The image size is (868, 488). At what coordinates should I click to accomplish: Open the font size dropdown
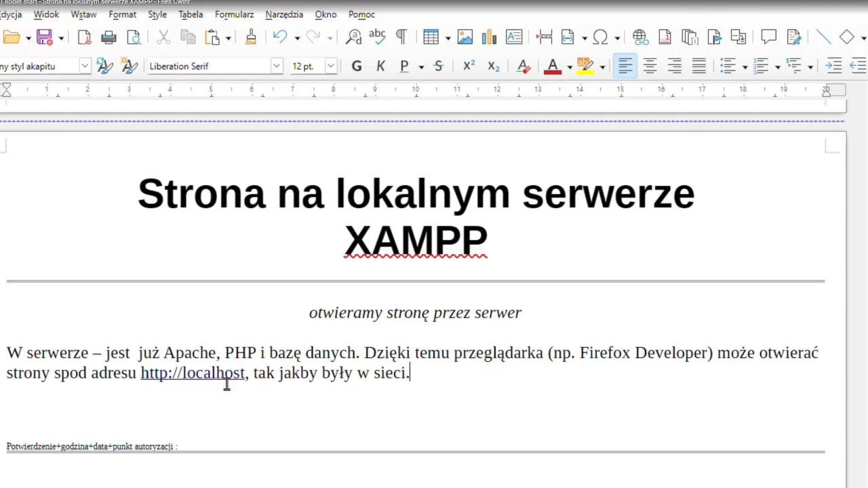tap(330, 66)
